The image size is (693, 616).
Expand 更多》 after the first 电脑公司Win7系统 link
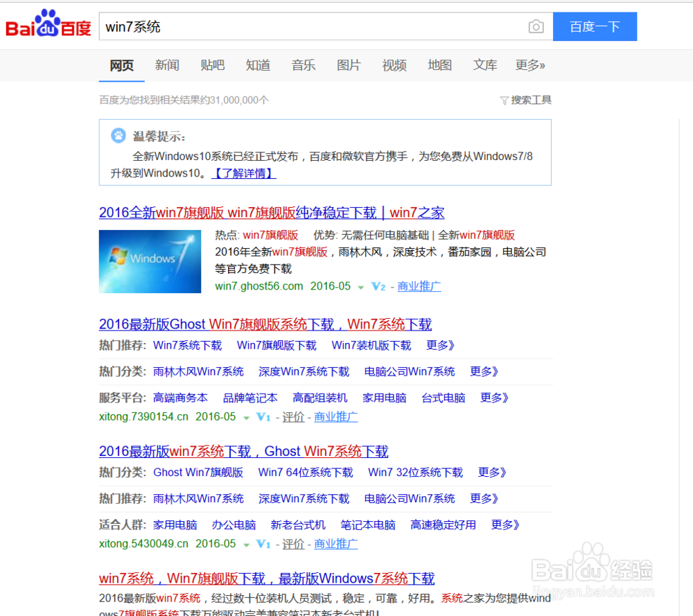click(484, 371)
